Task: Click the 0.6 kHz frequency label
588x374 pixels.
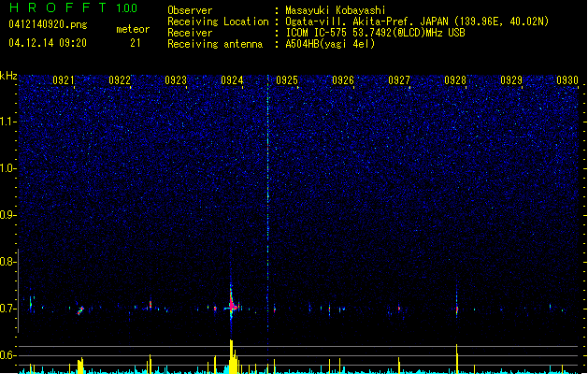Action: (7, 355)
